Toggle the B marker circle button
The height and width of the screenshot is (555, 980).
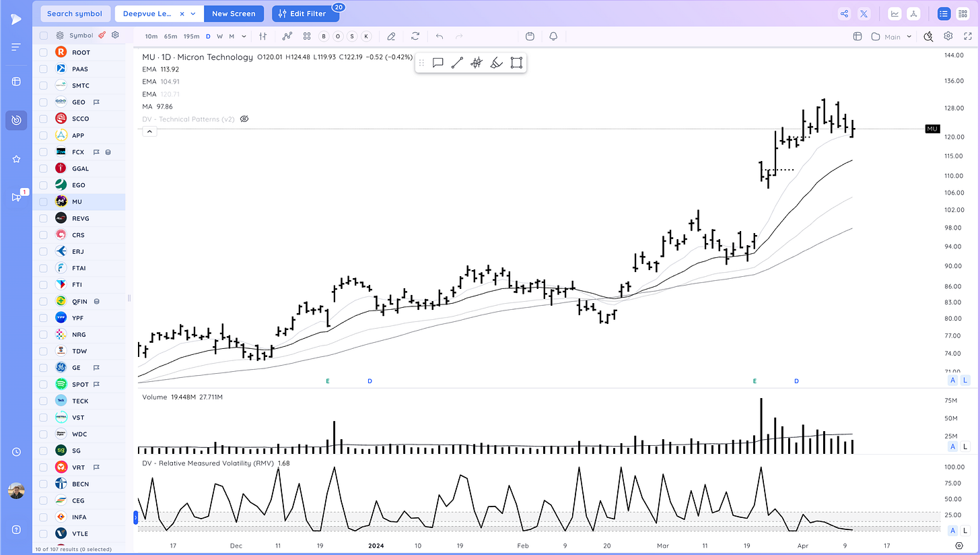(x=324, y=36)
